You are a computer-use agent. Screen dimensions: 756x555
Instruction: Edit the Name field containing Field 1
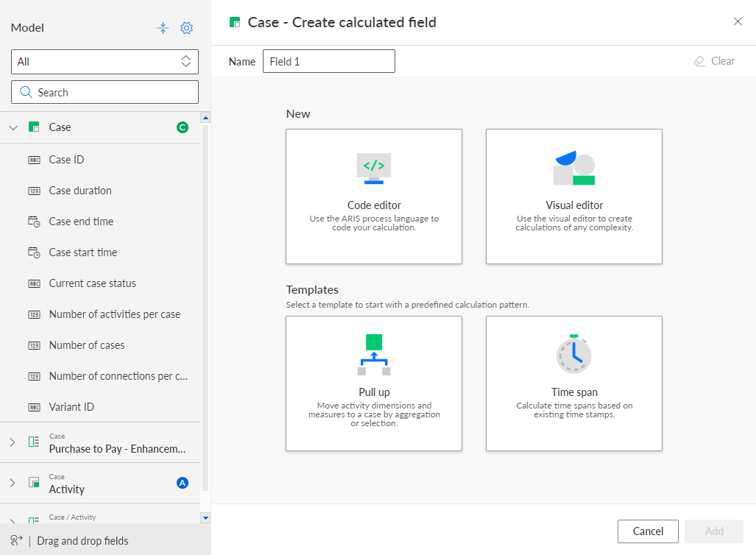pyautogui.click(x=329, y=61)
